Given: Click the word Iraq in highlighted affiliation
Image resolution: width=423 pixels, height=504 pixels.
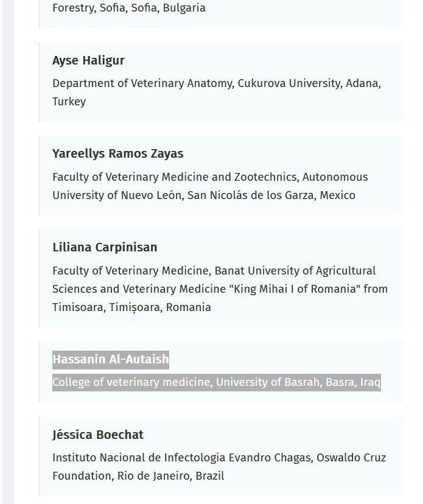Looking at the screenshot, I should point(370,382).
